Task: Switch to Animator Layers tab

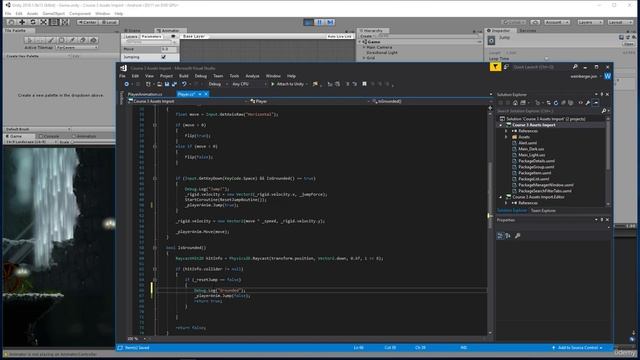Action: point(131,36)
